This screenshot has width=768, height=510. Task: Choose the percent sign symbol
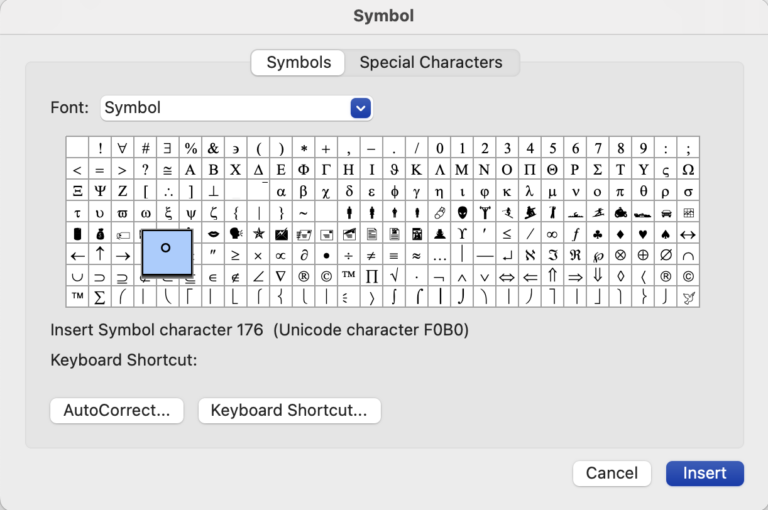coord(191,148)
